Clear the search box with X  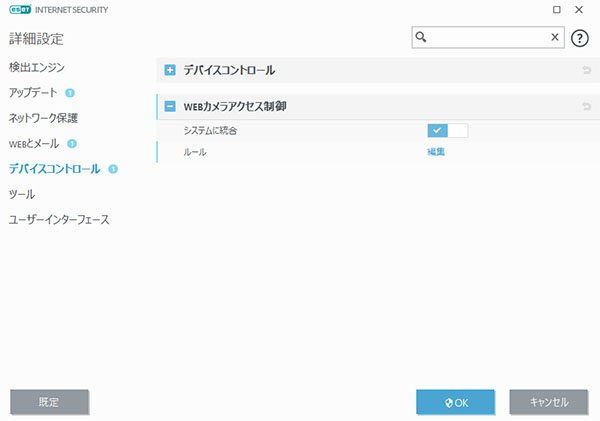[x=554, y=37]
